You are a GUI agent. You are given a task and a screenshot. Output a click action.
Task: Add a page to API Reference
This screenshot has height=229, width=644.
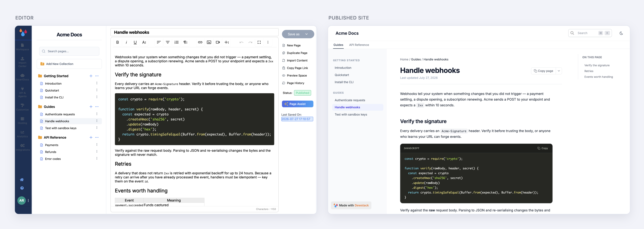pos(91,137)
